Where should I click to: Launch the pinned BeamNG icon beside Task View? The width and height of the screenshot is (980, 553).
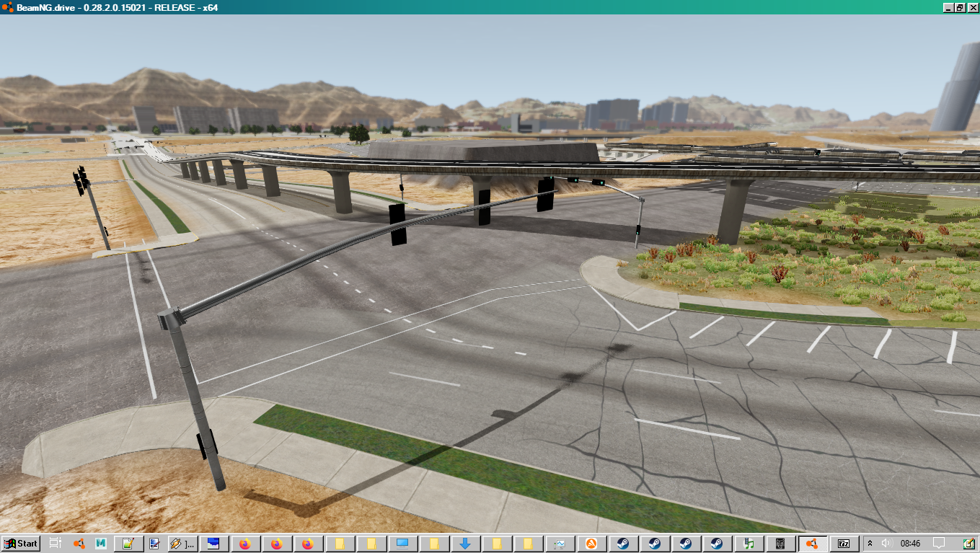pos(79,544)
